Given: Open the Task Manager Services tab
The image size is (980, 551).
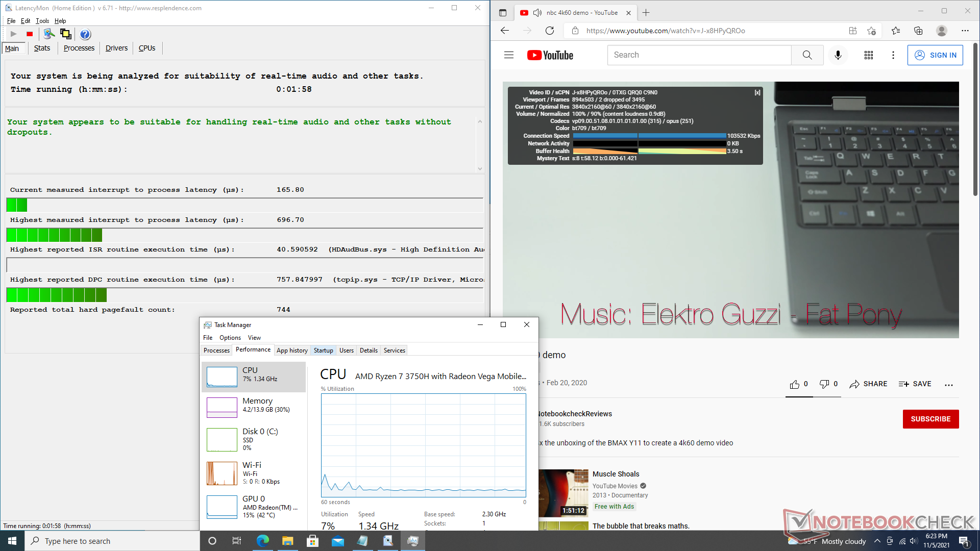Looking at the screenshot, I should [x=395, y=350].
